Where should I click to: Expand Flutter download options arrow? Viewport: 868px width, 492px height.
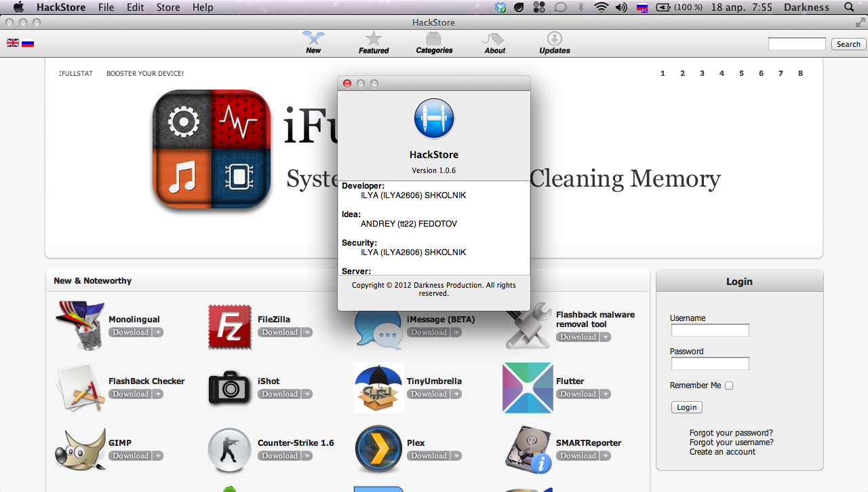pos(605,394)
